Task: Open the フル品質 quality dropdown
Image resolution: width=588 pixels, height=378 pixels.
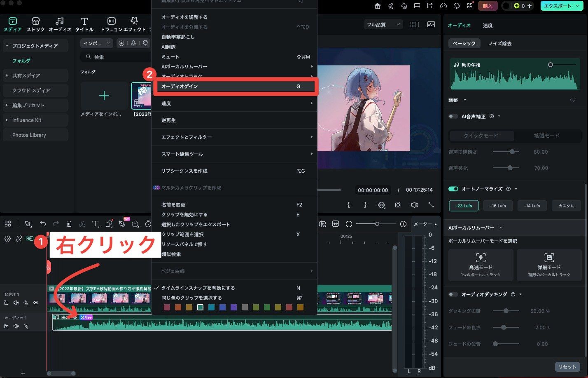Action: [383, 25]
